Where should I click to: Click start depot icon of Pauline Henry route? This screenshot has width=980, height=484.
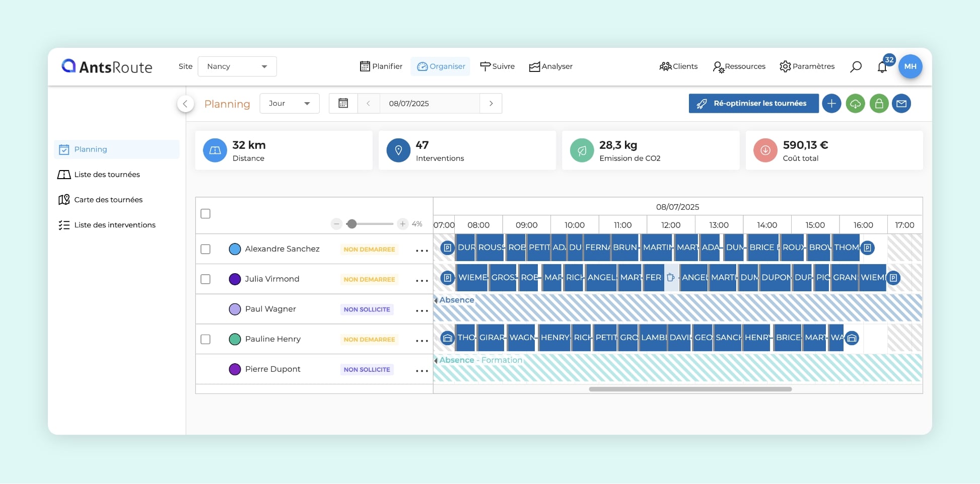(x=447, y=338)
